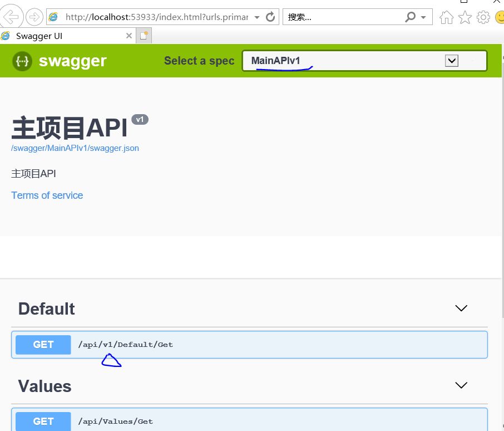Open the MainAPIv1 spec dropdown
Screen dimensions: 504x431
point(364,61)
